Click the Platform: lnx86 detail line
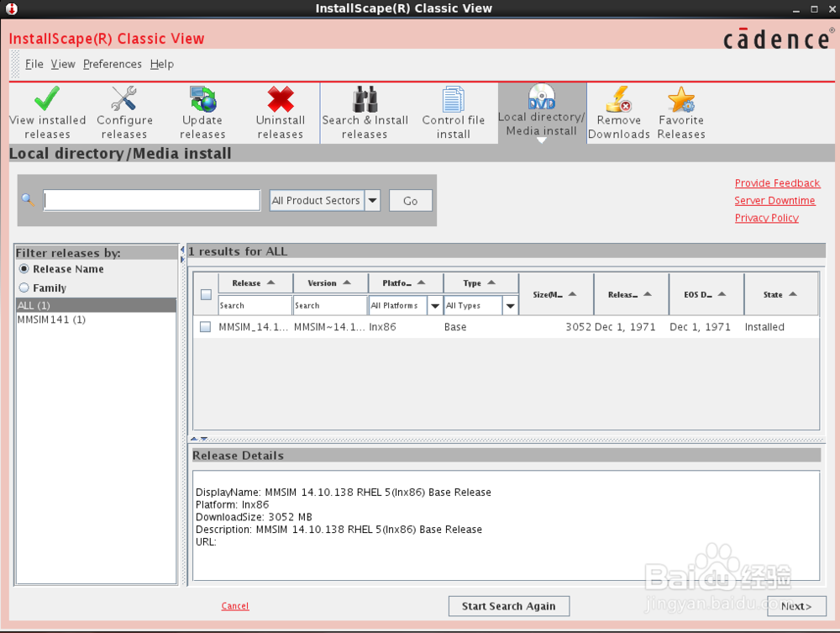This screenshot has height=633, width=840. click(x=232, y=504)
